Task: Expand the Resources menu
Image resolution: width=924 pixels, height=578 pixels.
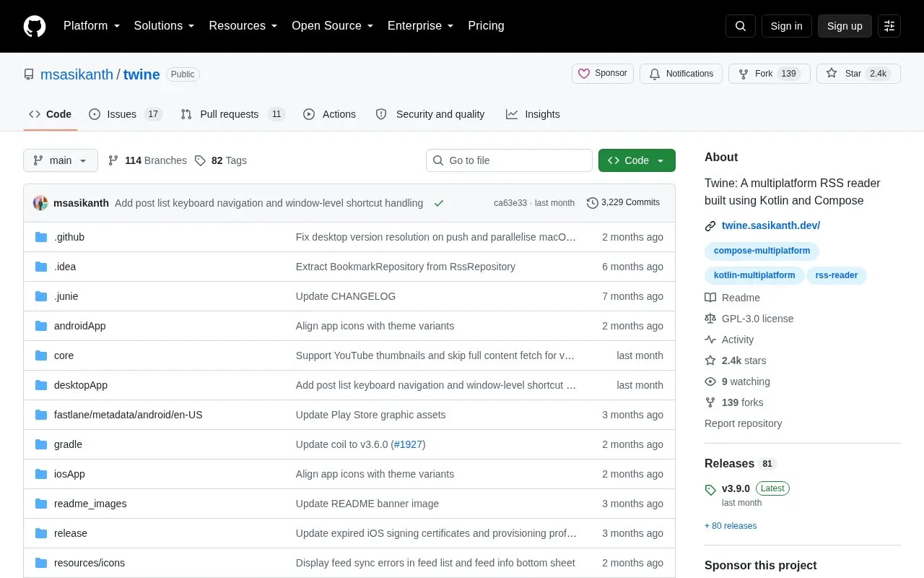Action: click(x=243, y=26)
